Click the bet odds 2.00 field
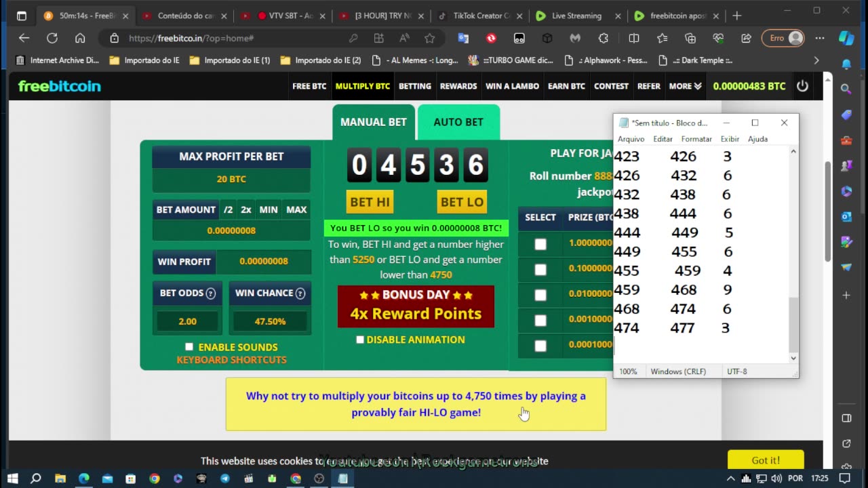This screenshot has width=868, height=488. point(187,321)
